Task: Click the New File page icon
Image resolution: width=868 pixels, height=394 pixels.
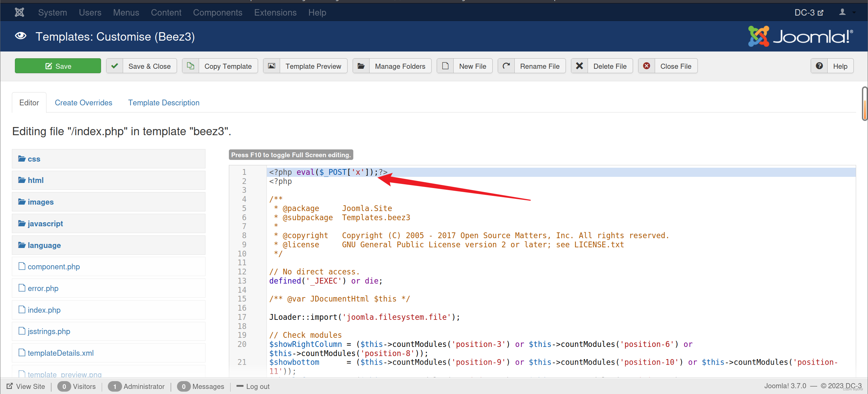Action: point(445,66)
